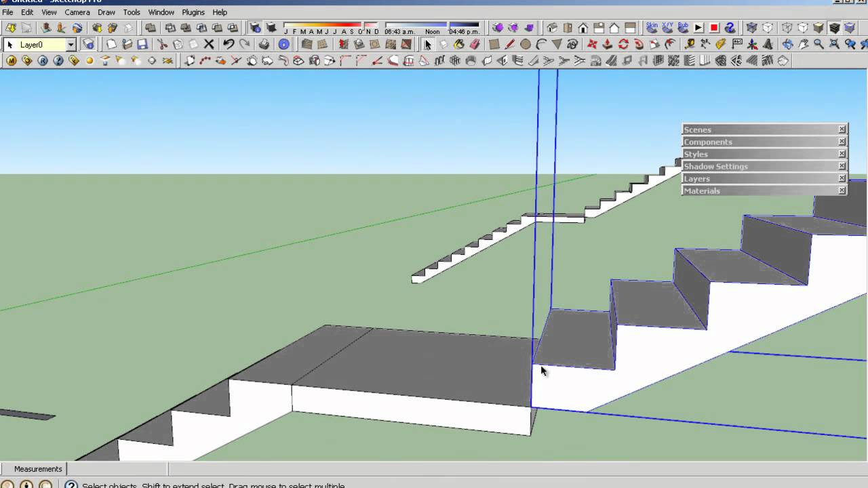The height and width of the screenshot is (488, 868).
Task: Click the blue R icon in the plugin toolbar
Action: [42, 61]
